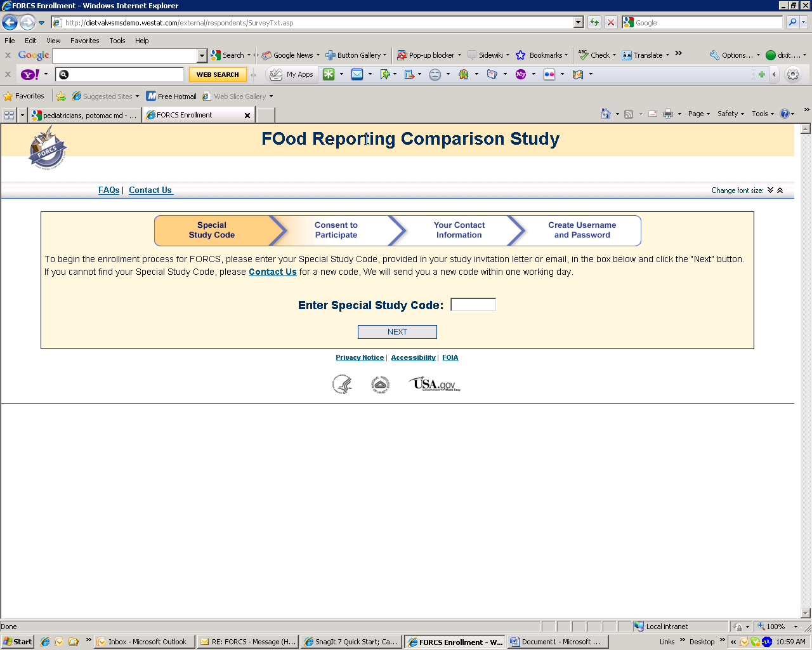Open the FAQs link
This screenshot has height=650, width=812.
tap(108, 190)
